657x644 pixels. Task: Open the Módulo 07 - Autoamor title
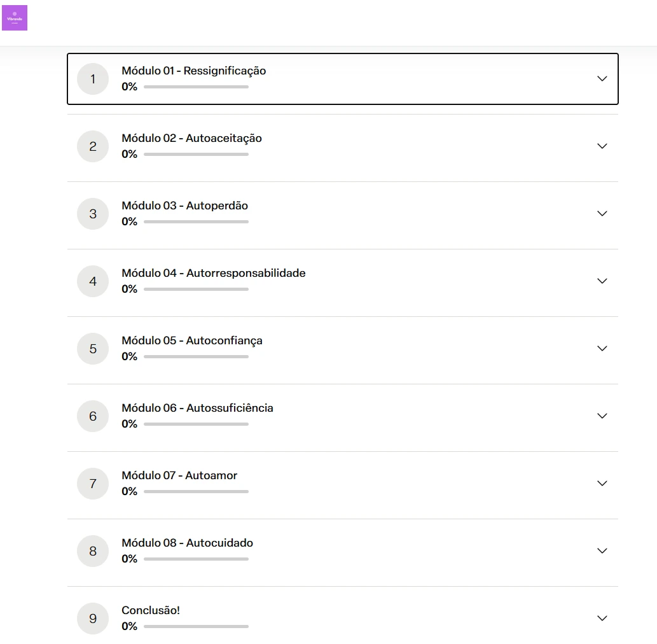(x=179, y=475)
